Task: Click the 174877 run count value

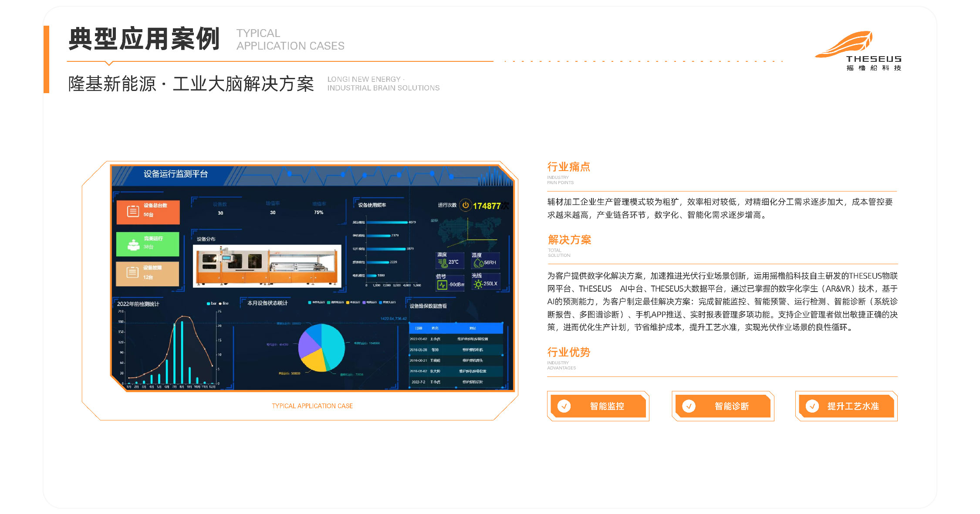Action: tap(487, 206)
